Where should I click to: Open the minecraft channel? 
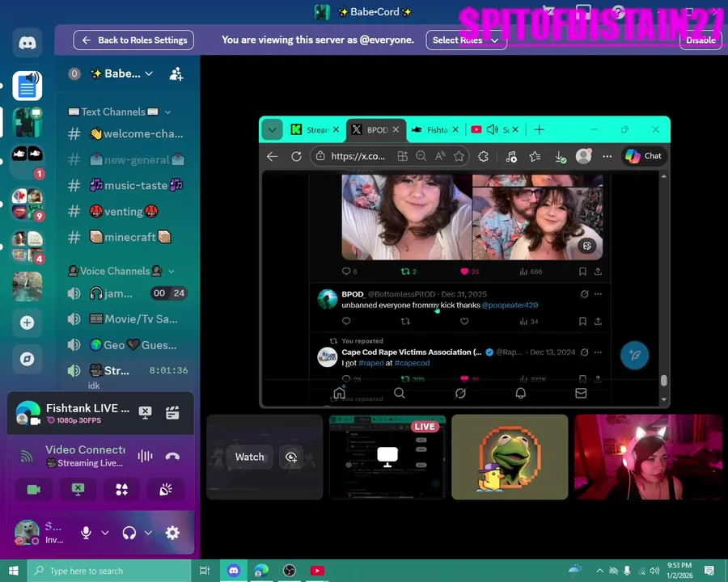[x=126, y=237]
